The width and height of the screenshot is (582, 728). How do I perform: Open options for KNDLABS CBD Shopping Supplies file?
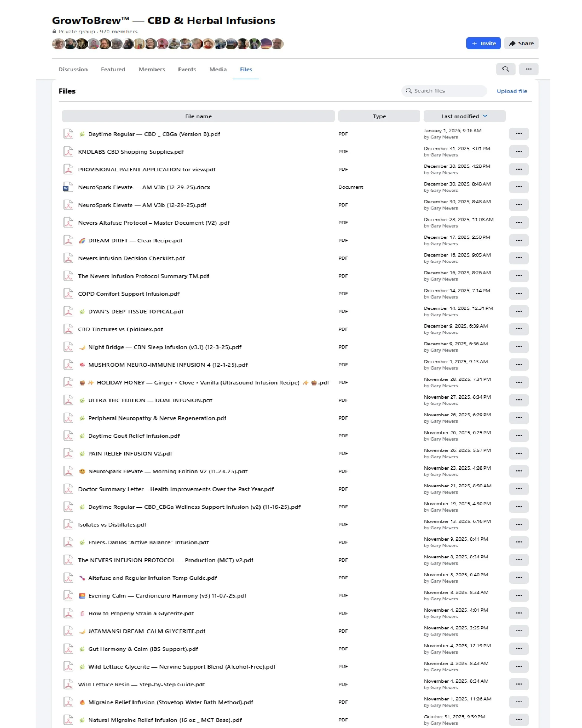[518, 152]
